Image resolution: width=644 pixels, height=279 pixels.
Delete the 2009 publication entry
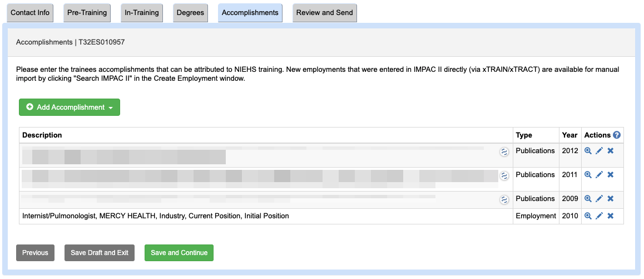(x=610, y=199)
